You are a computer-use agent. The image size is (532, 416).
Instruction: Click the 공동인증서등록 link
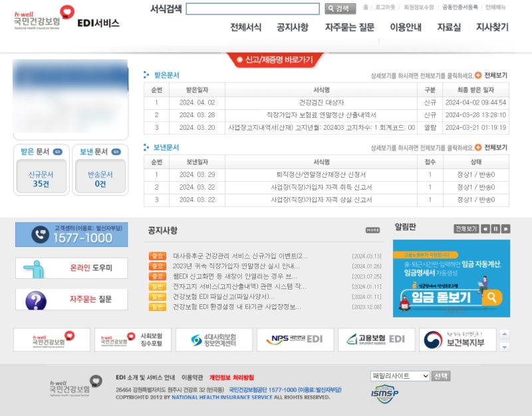click(460, 7)
